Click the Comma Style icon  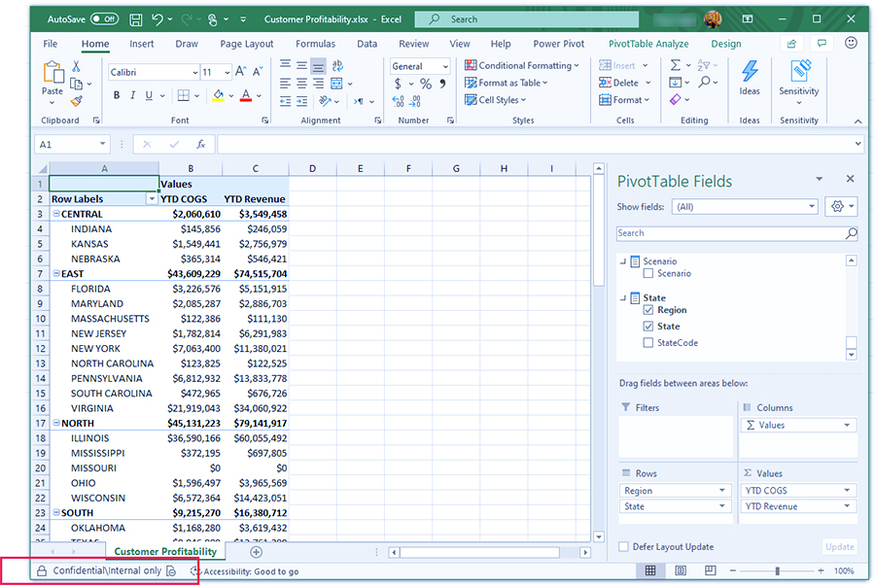442,84
